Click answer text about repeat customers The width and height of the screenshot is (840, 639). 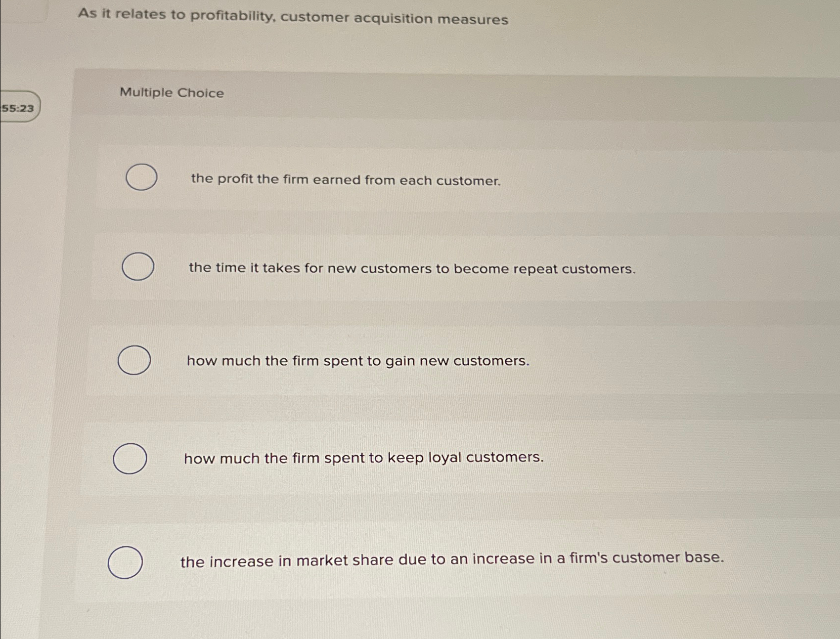point(412,268)
